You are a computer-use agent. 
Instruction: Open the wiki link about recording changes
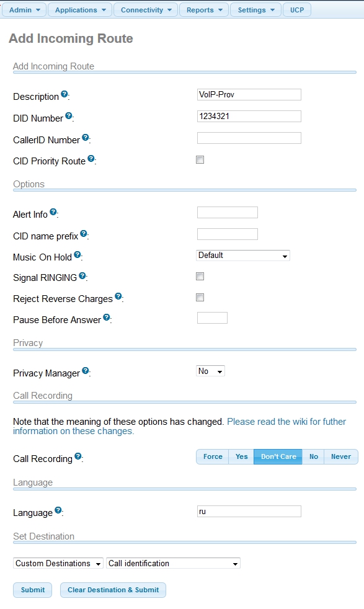(179, 427)
